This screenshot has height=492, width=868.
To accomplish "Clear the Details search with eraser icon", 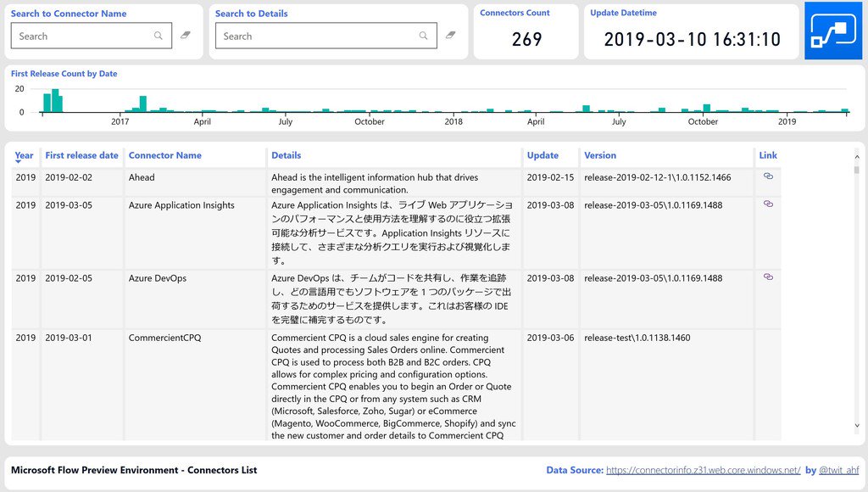I will pos(451,35).
